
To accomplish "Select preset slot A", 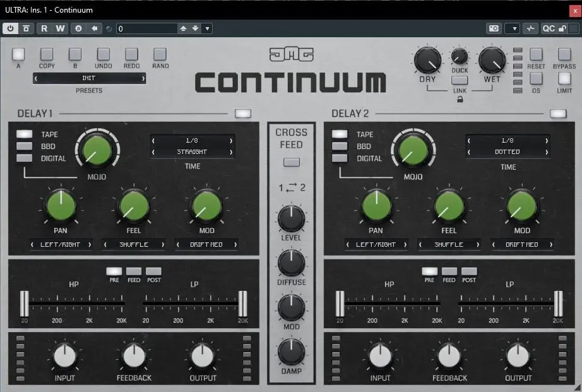I will (18, 54).
